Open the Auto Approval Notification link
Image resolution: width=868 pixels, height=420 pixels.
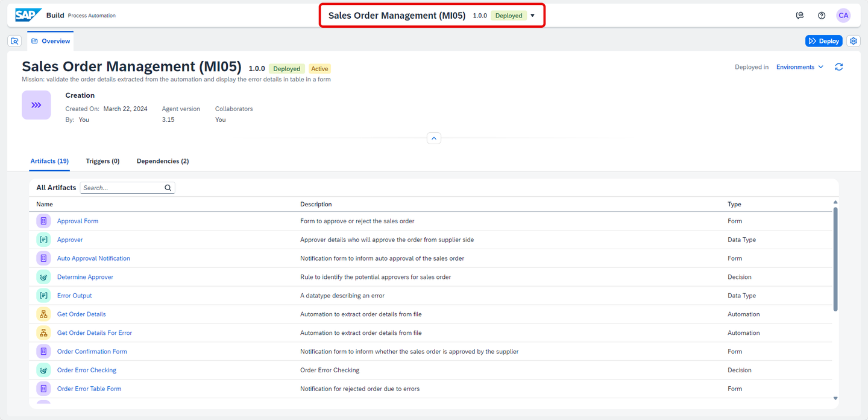(x=93, y=258)
